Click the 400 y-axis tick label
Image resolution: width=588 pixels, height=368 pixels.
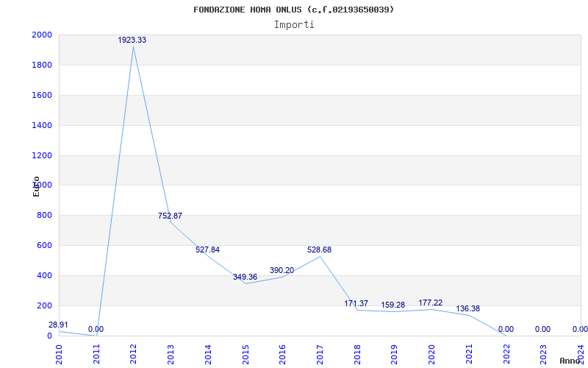[x=44, y=275]
